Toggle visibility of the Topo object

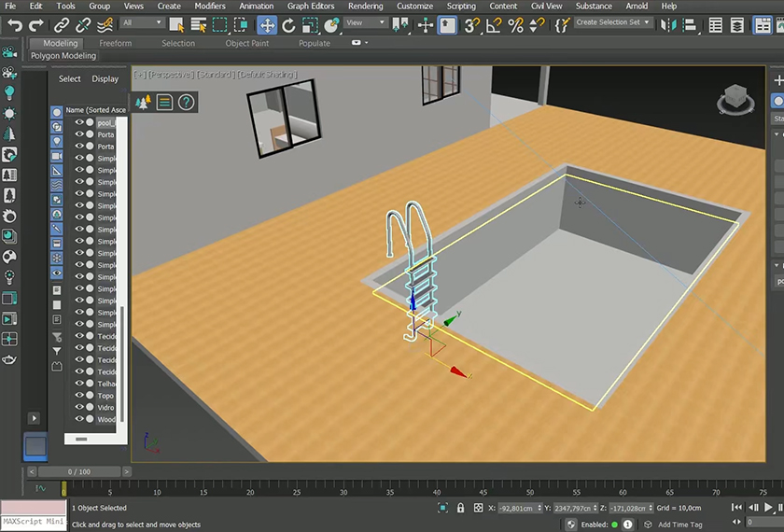coord(79,396)
